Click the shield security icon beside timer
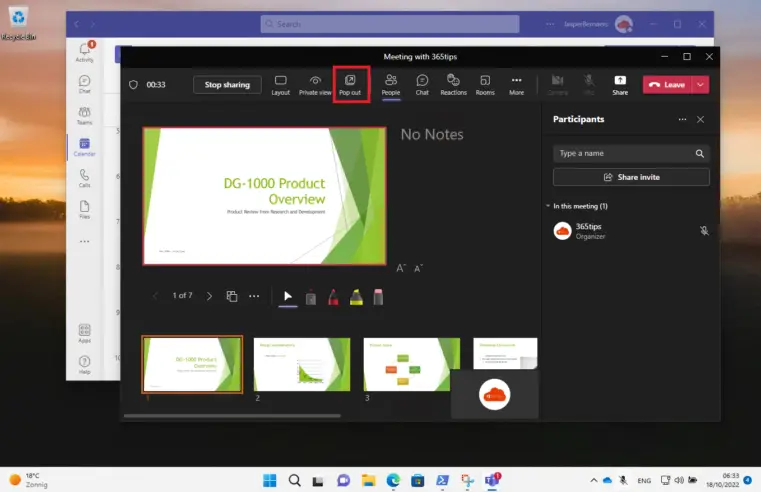Viewport: 761px width, 492px height. coord(133,84)
